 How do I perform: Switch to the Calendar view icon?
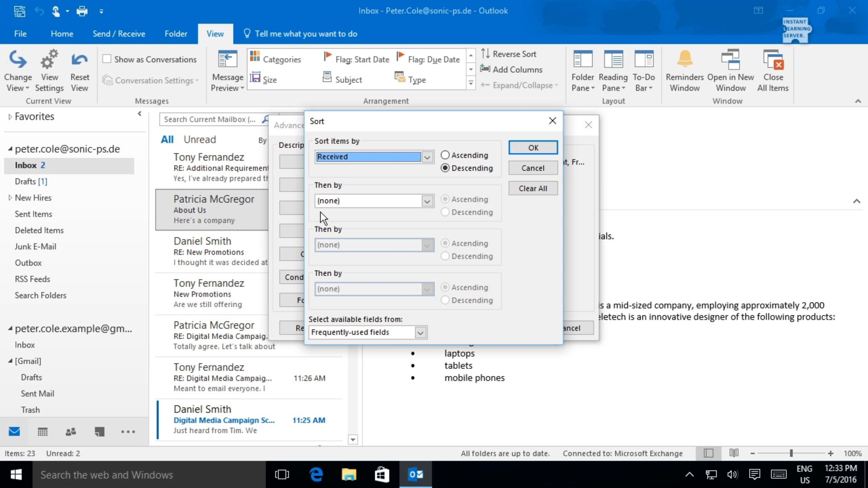pyautogui.click(x=42, y=432)
